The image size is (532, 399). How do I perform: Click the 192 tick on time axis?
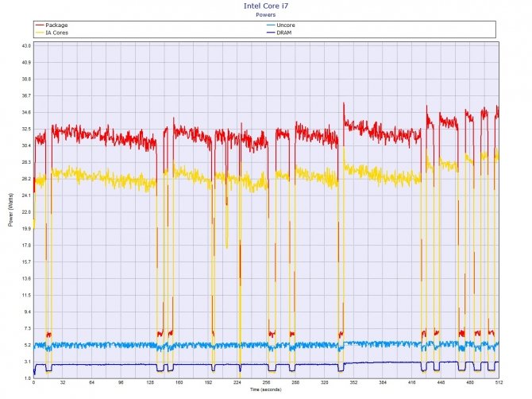point(208,382)
